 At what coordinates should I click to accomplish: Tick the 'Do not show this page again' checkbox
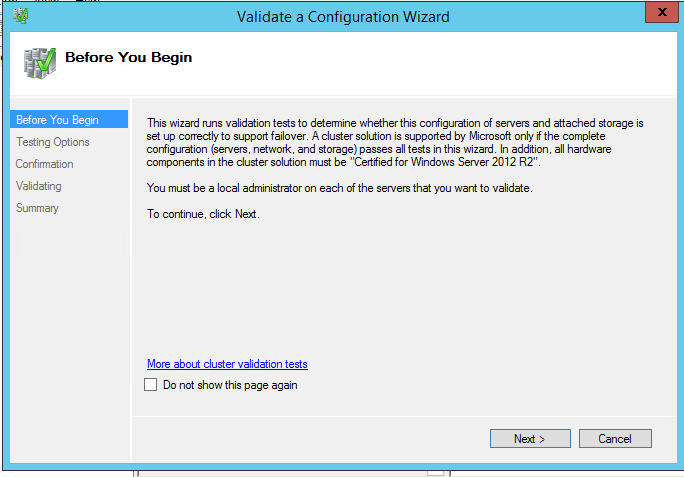click(x=151, y=385)
